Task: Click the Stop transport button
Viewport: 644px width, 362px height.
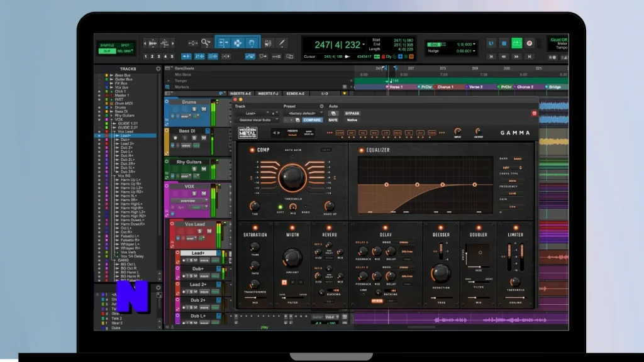Action: [x=504, y=43]
